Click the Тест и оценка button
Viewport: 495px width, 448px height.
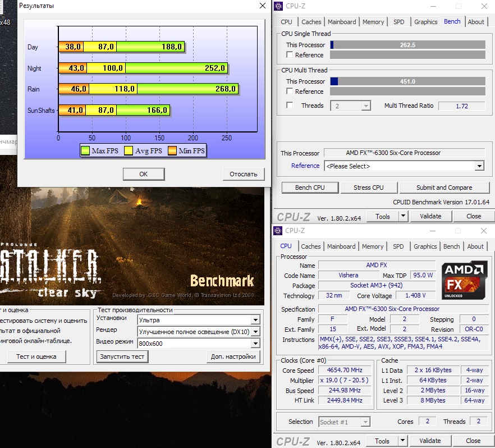(36, 356)
